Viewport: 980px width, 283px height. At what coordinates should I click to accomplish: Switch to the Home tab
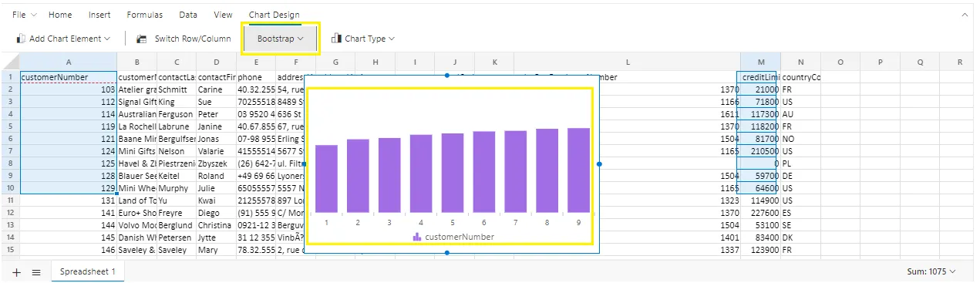click(60, 15)
